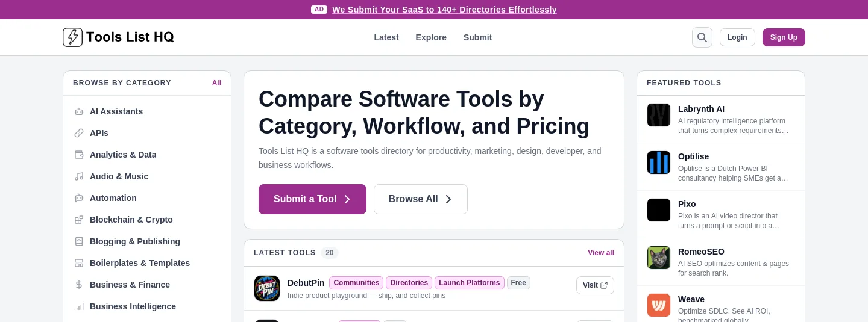Open the Labrynth AI featured tool title
The width and height of the screenshot is (868, 322).
click(x=701, y=109)
